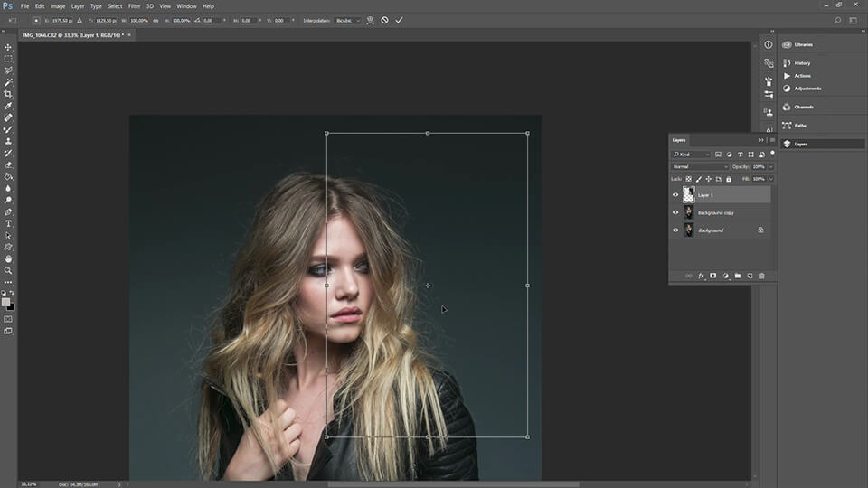Create a new group folder icon

tap(738, 276)
